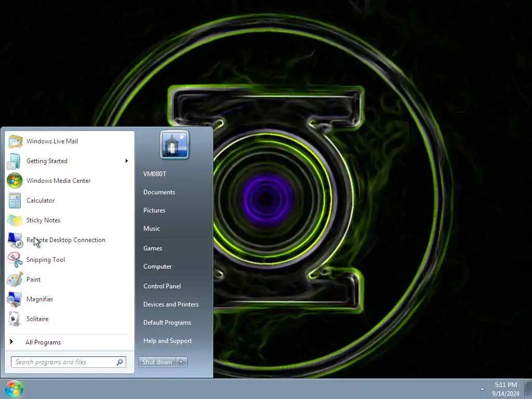
Task: Click the Start orb button
Action: (x=14, y=389)
